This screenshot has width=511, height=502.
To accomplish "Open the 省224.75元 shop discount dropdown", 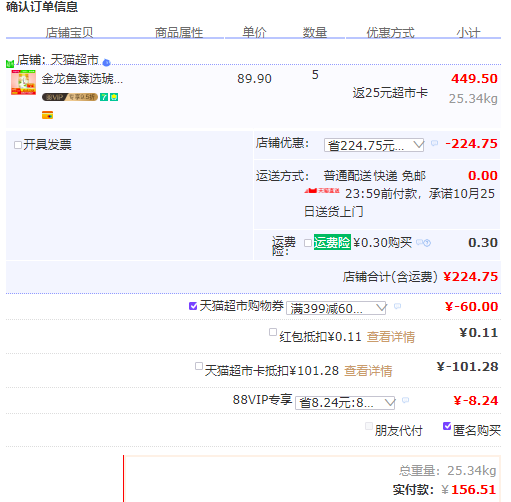I will [x=374, y=145].
